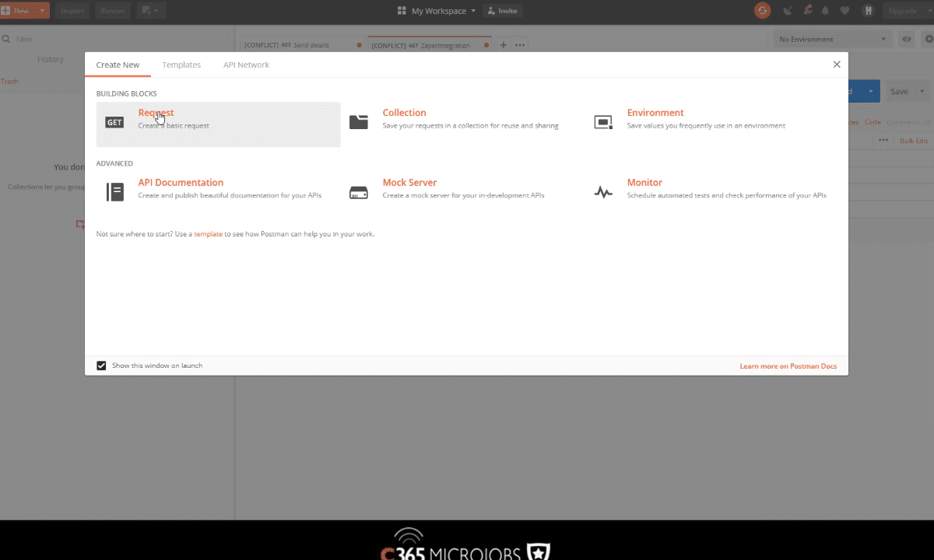Close the Create New dialog
The image size is (934, 560).
(837, 65)
